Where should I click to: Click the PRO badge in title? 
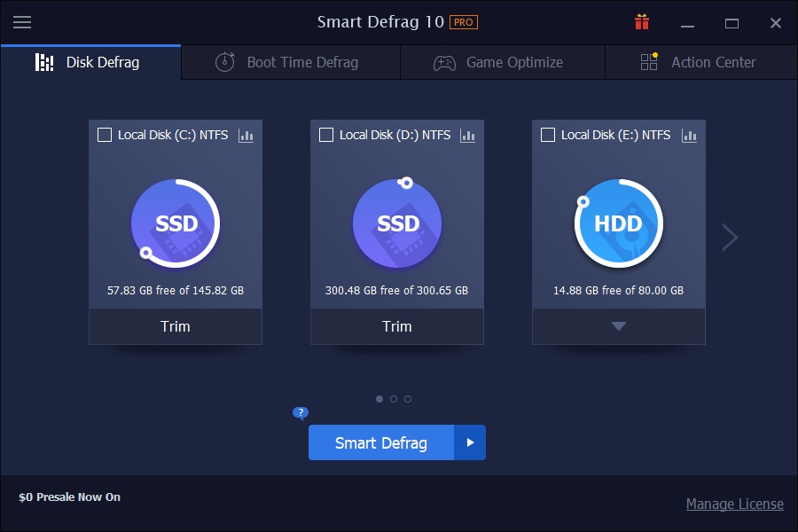point(463,22)
